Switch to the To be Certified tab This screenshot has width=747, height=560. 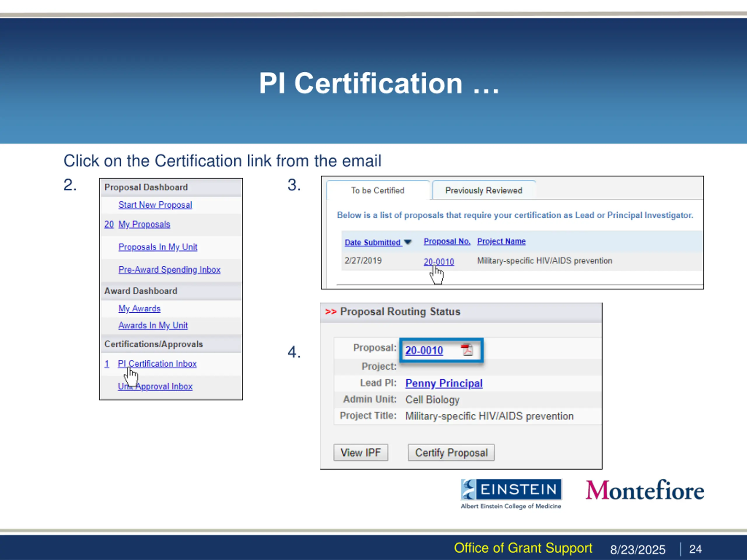pyautogui.click(x=378, y=190)
